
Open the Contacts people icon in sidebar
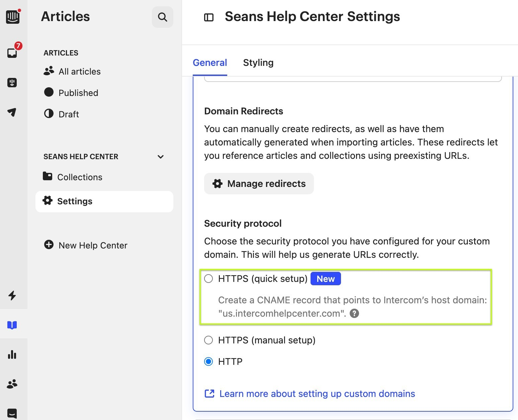pyautogui.click(x=12, y=384)
